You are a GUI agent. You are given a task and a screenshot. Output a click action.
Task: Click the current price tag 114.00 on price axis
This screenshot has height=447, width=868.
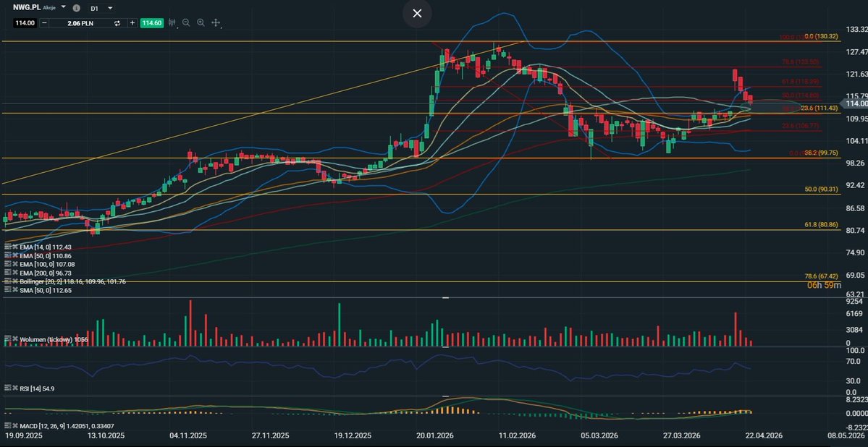coord(855,103)
